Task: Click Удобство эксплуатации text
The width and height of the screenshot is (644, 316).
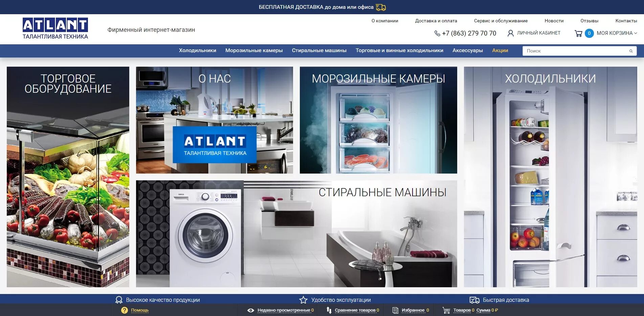Action: coord(341,300)
